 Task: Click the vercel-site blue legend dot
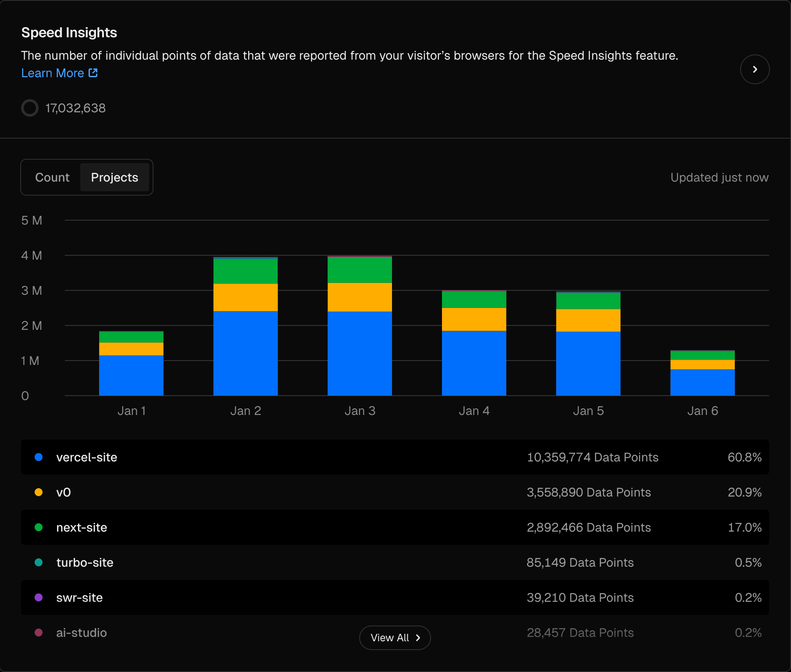click(x=39, y=457)
